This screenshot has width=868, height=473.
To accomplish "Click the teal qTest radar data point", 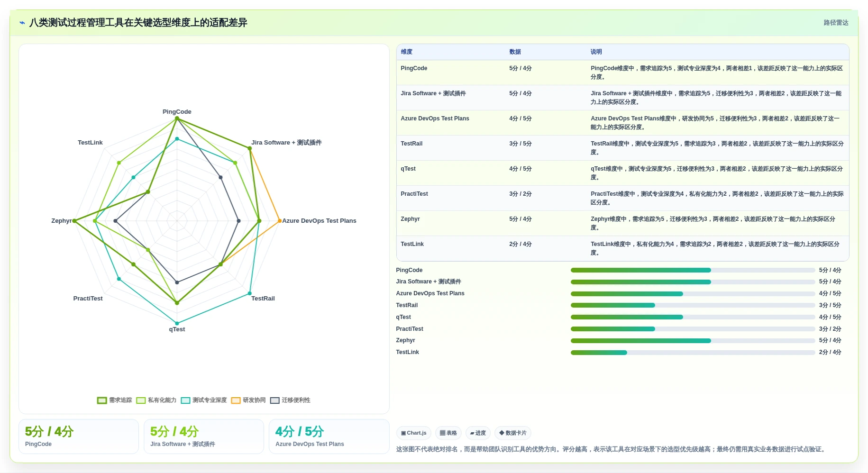I will point(177,324).
